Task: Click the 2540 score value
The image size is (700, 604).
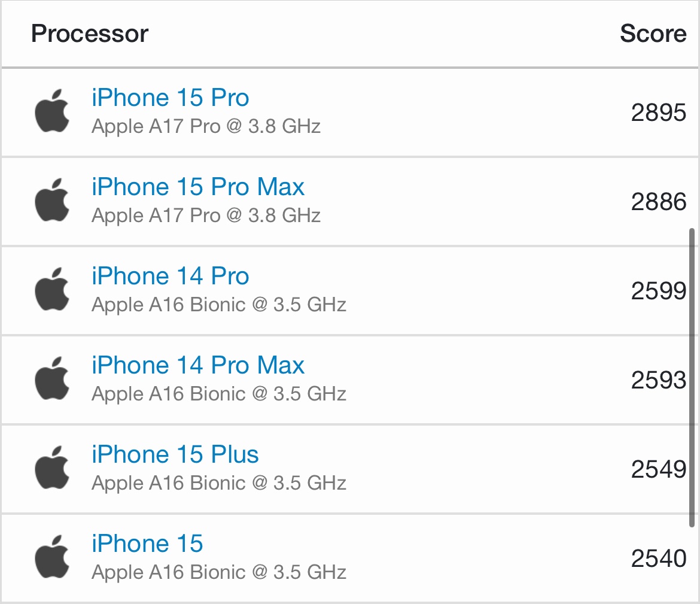Action: (x=658, y=559)
